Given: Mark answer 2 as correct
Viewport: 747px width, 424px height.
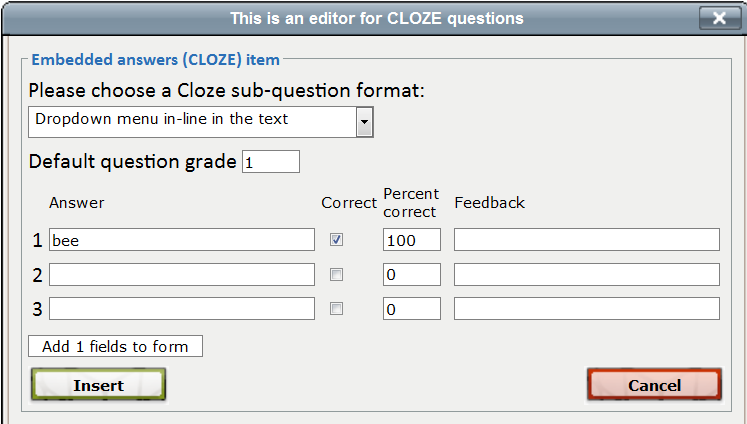Looking at the screenshot, I should point(337,275).
